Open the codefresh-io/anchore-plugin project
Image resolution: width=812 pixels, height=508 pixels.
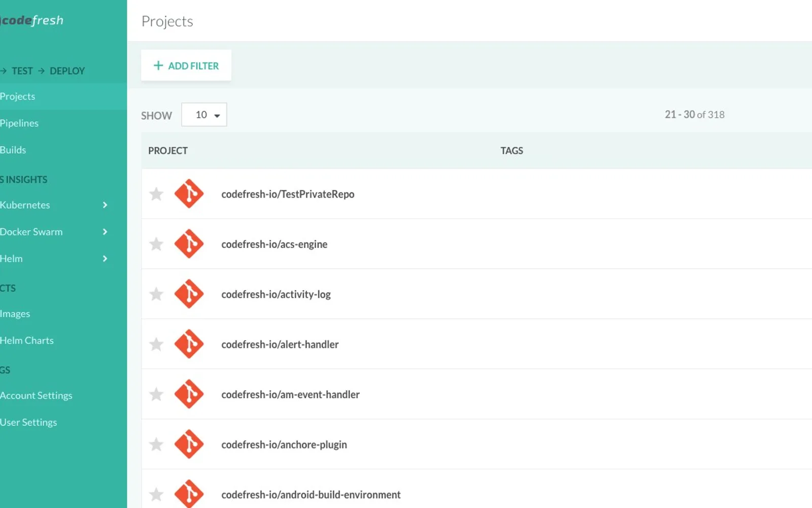(284, 445)
